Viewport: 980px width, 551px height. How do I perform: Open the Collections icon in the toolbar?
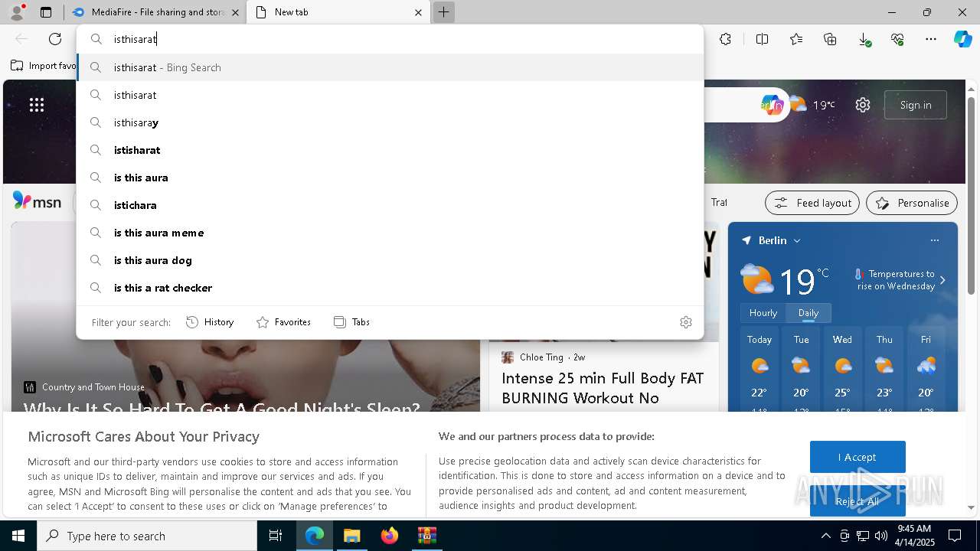point(830,39)
